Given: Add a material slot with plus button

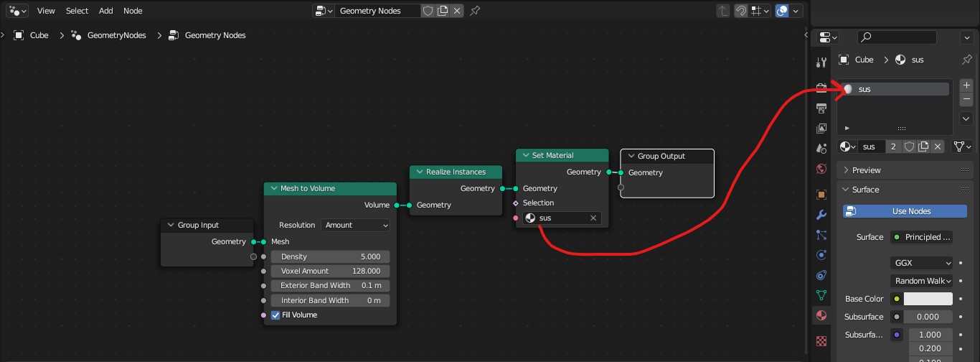Looking at the screenshot, I should tap(966, 85).
